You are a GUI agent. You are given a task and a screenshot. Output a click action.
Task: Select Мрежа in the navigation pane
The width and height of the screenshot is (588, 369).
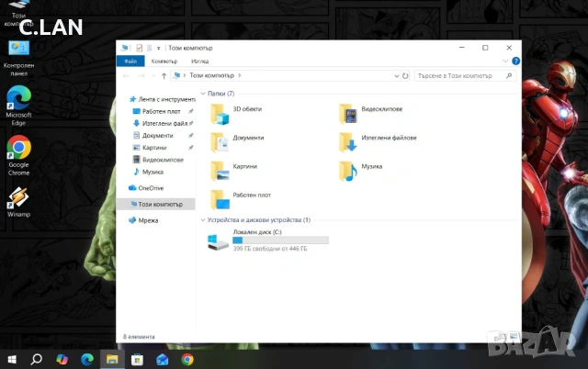(x=148, y=220)
